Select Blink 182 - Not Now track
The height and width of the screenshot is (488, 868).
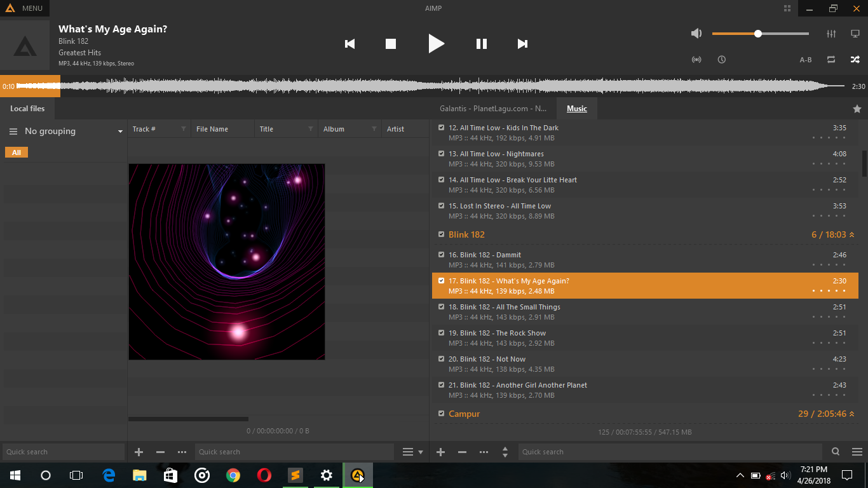click(x=645, y=364)
